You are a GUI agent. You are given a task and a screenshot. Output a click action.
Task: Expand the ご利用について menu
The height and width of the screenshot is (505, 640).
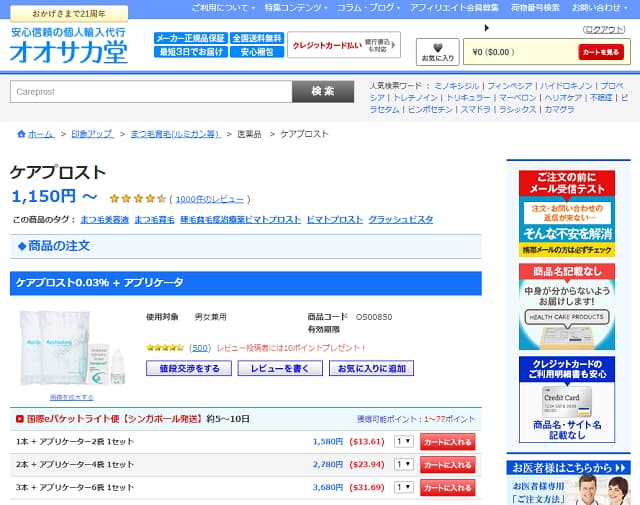click(223, 8)
